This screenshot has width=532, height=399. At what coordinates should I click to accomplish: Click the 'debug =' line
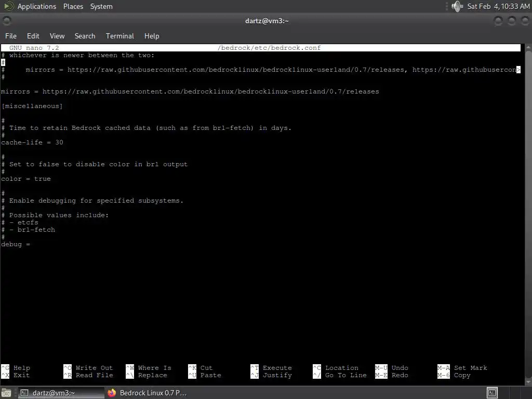[16, 244]
